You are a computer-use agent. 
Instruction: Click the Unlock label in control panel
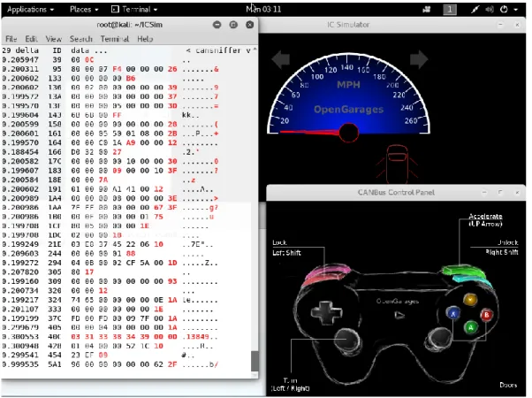508,242
